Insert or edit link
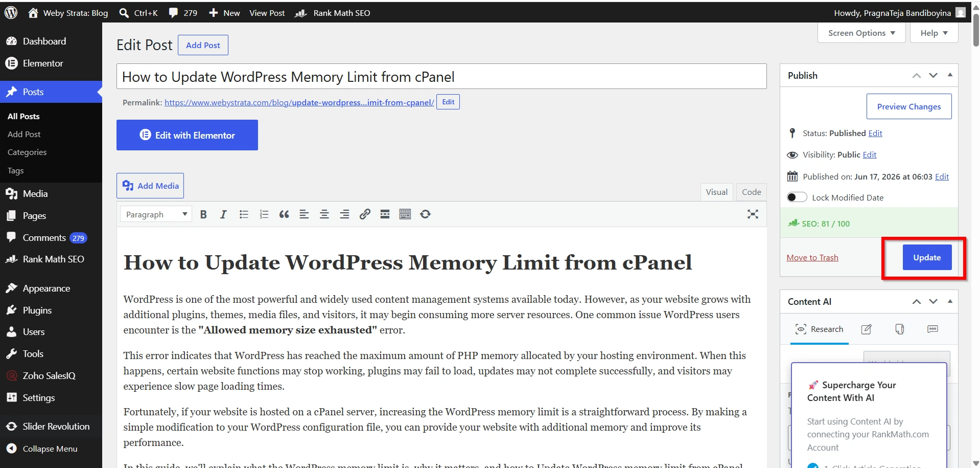Viewport: 980px width, 468px height. point(365,214)
